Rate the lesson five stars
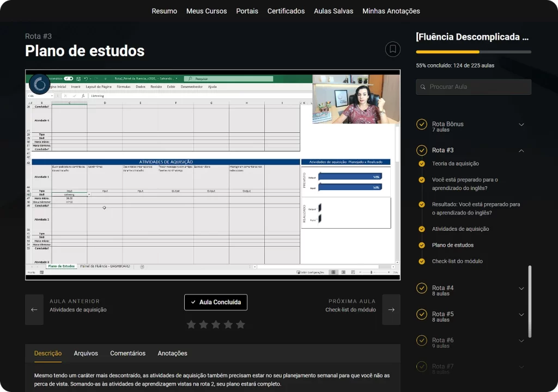558x392 pixels. click(240, 324)
